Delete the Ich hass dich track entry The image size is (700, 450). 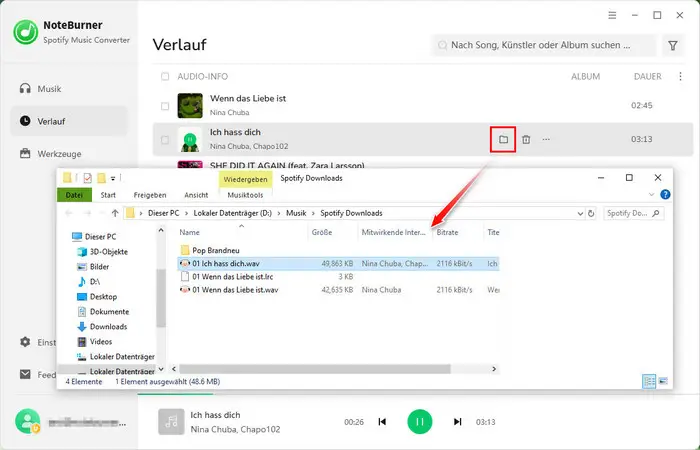tap(526, 139)
